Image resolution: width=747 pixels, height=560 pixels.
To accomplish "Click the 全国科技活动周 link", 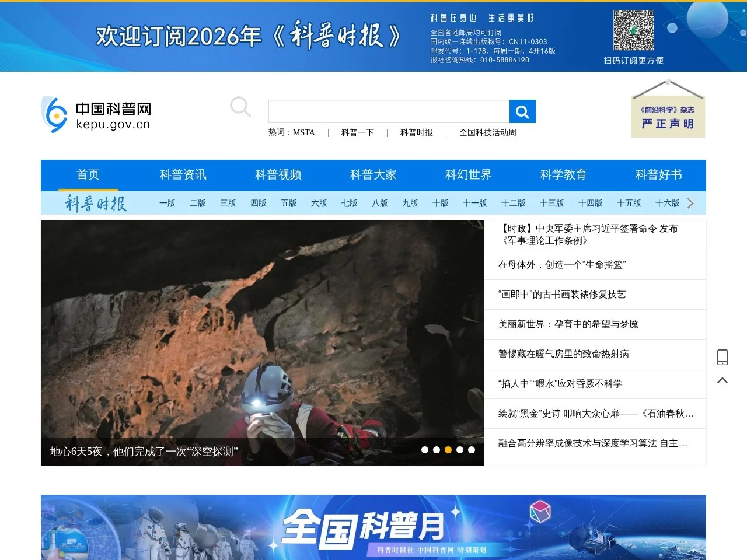I will (x=488, y=132).
